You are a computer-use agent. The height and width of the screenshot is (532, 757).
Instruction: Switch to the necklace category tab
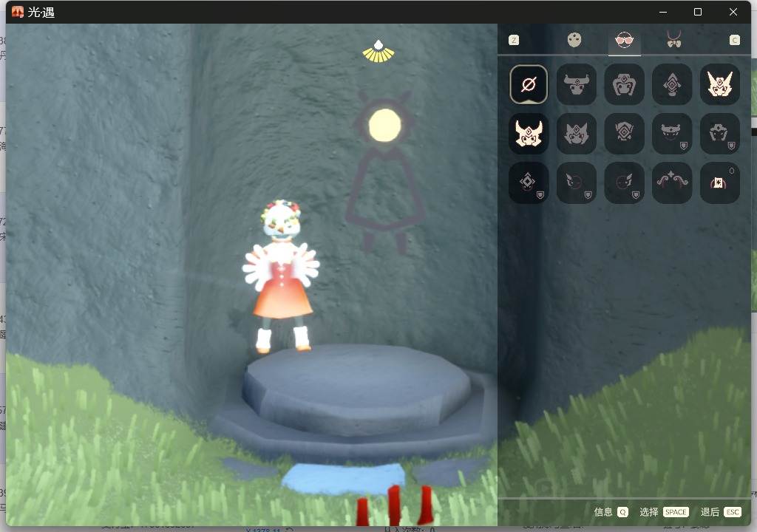pyautogui.click(x=674, y=39)
